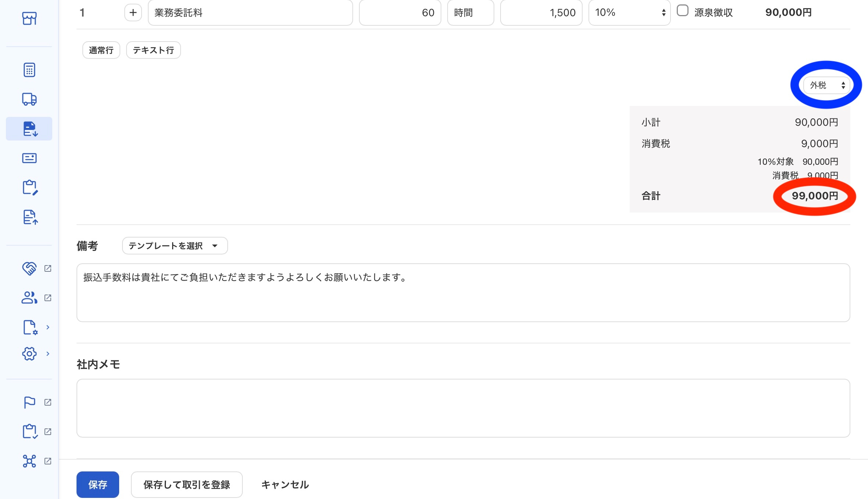This screenshot has width=868, height=499.
Task: Open the calculator icon in sidebar
Action: pos(29,69)
